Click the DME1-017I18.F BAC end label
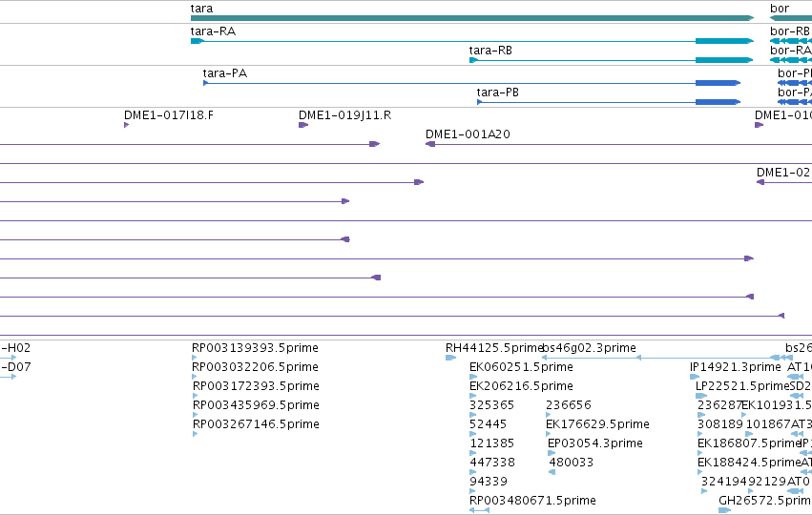Viewport: 812px width, 515px height. coord(168,114)
